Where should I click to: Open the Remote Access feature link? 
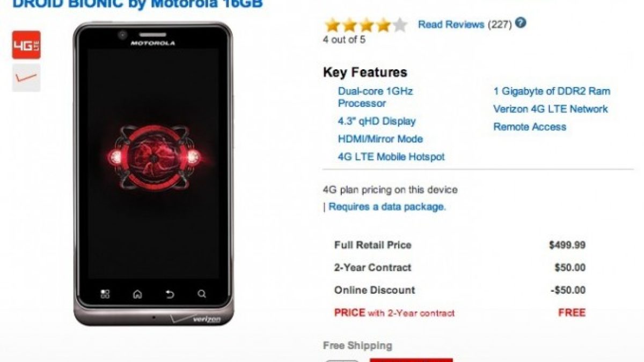(x=530, y=127)
